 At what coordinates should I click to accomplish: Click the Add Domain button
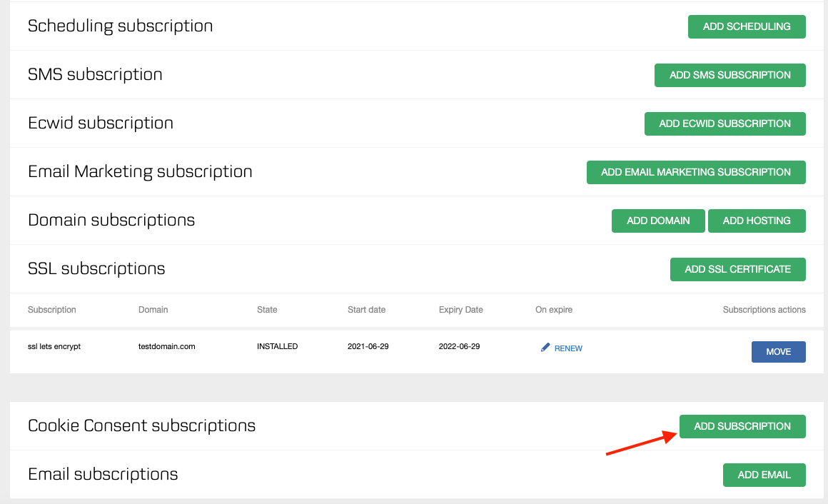658,221
